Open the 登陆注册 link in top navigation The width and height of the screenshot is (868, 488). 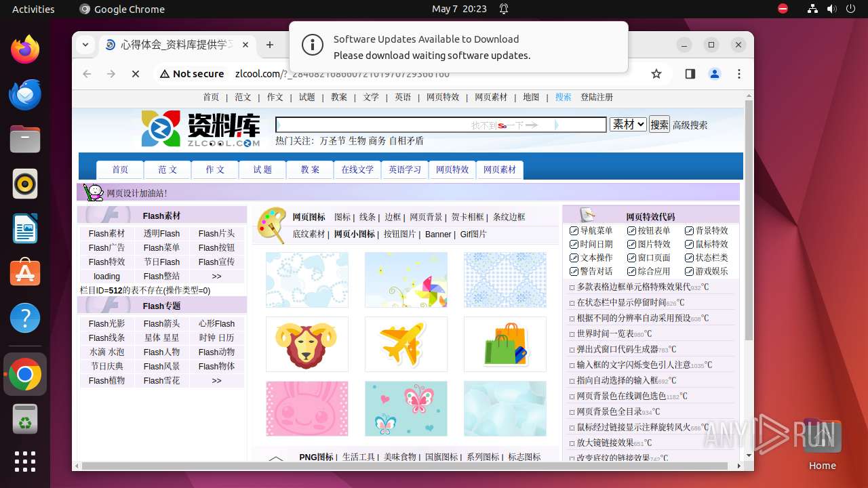[597, 97]
